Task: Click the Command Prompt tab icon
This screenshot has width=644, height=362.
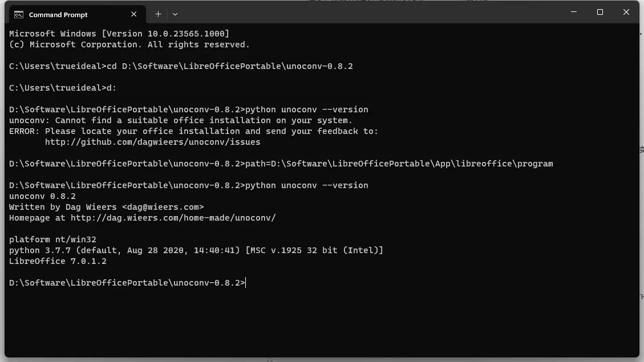Action: pyautogui.click(x=18, y=15)
